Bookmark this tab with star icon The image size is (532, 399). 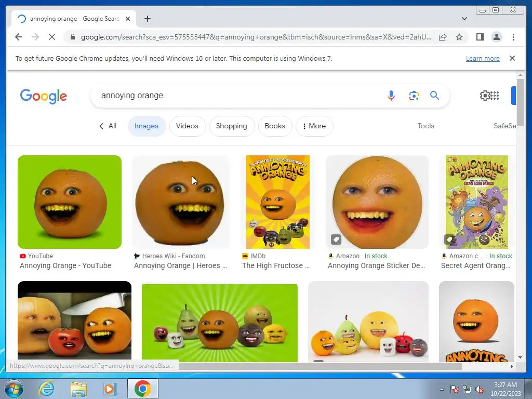[459, 37]
